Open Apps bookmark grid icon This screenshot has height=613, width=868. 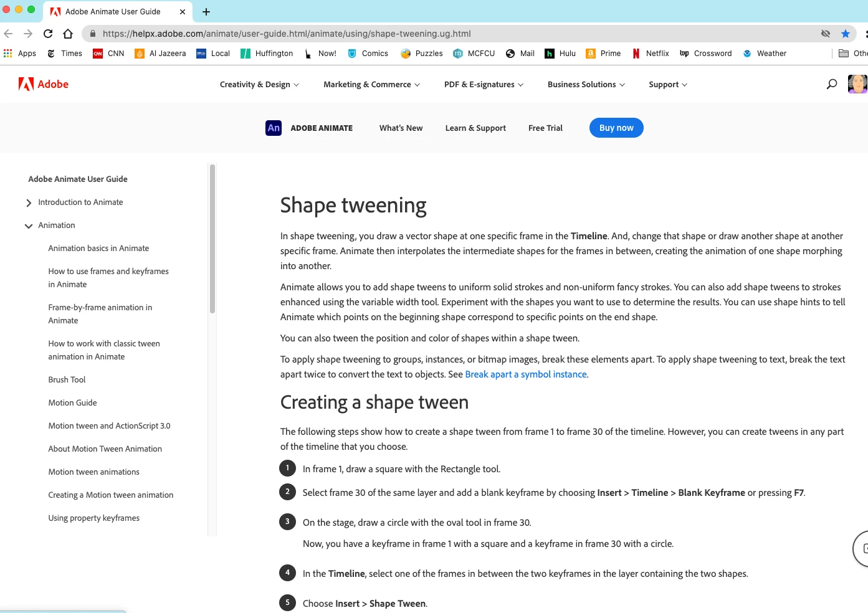tap(7, 54)
